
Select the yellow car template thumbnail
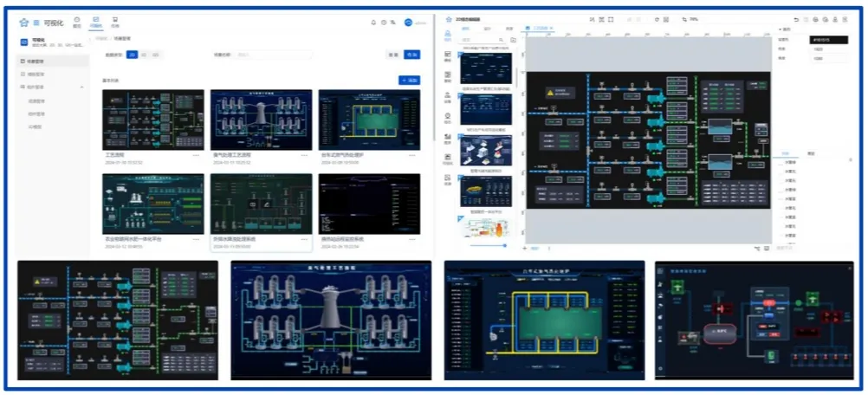click(486, 191)
